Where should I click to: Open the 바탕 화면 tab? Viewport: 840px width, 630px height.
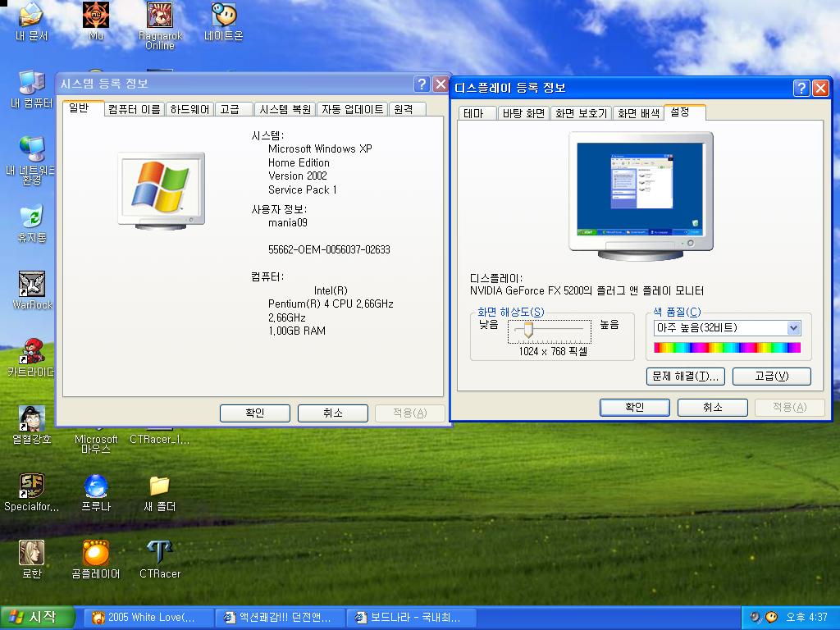point(523,113)
